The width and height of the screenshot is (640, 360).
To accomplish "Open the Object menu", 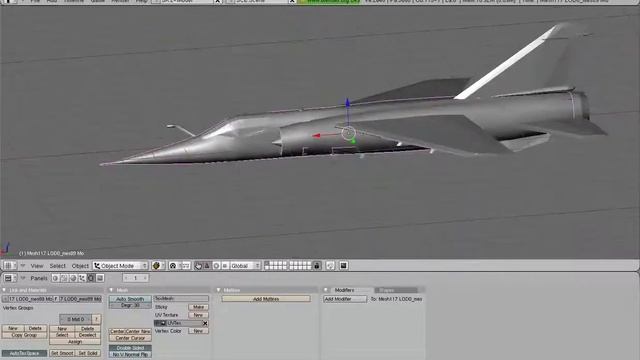I will 80,266.
